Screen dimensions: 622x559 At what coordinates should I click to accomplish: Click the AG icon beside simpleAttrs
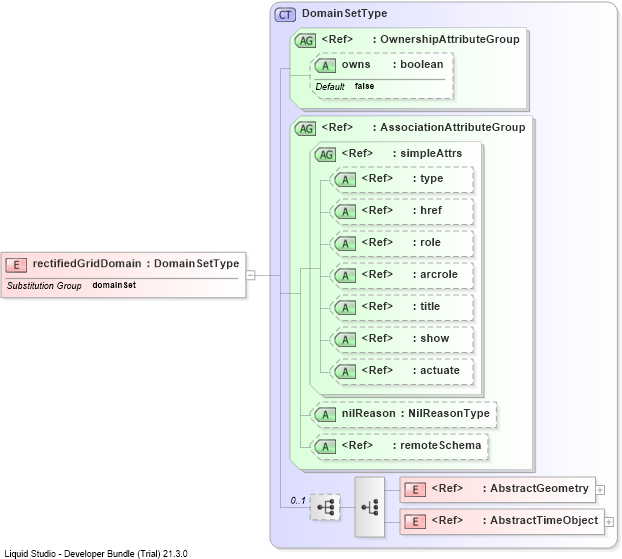point(325,154)
